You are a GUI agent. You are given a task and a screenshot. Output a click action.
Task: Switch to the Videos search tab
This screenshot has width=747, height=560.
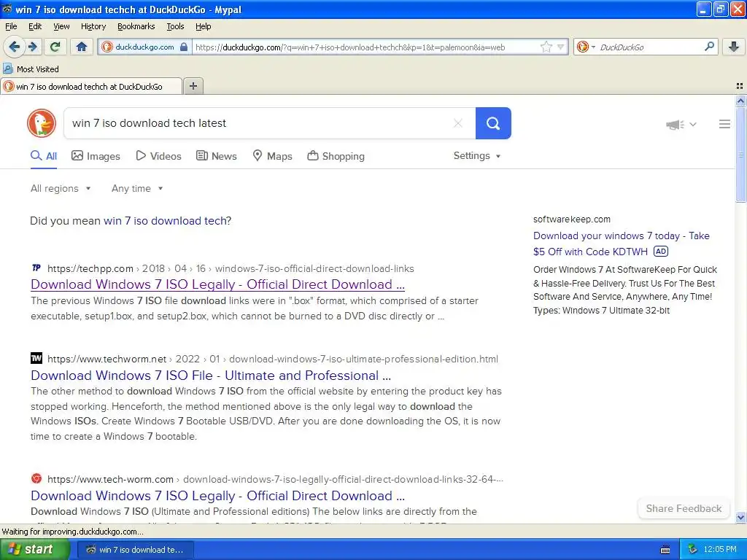pos(158,156)
